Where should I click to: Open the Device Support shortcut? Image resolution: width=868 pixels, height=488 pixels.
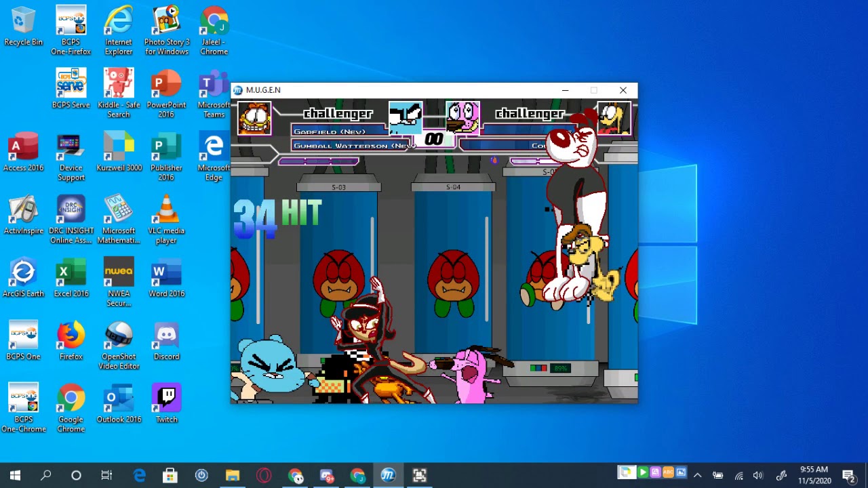(71, 157)
